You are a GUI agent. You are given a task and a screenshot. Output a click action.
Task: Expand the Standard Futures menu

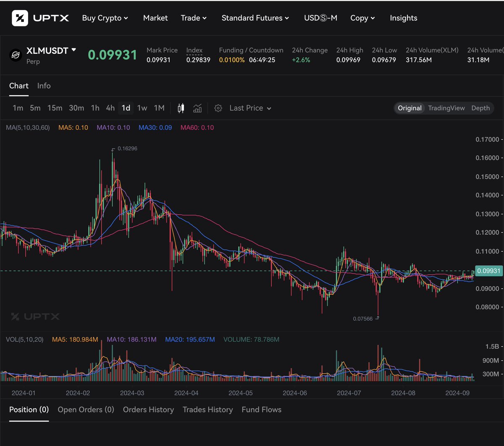click(255, 18)
